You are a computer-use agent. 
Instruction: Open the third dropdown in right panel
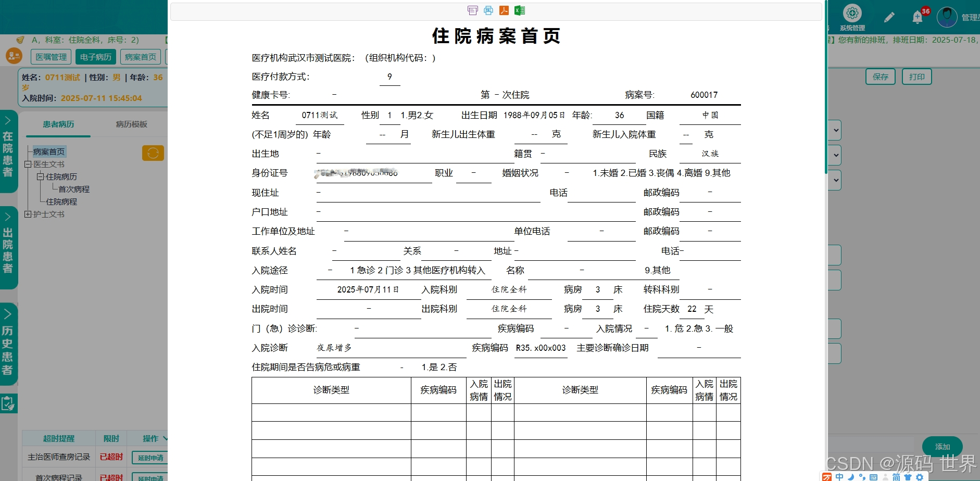click(836, 180)
